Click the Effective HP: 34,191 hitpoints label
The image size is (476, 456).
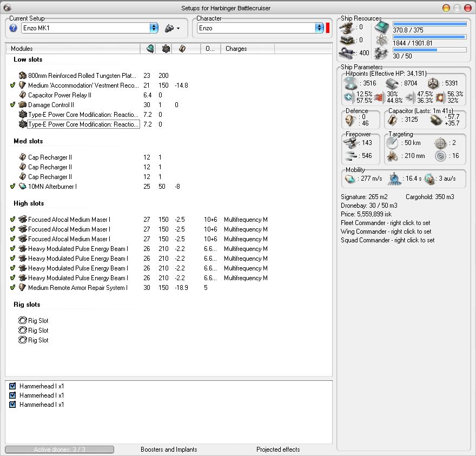click(386, 74)
